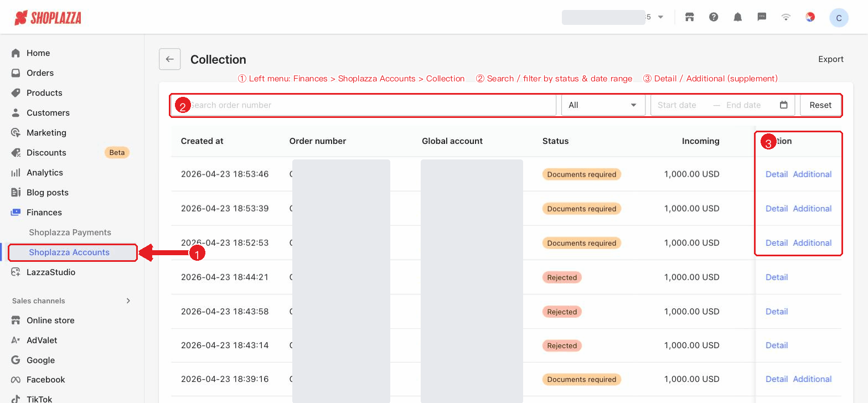Open Detail for the 18:53:46 order
Viewport: 868px width, 403px height.
(x=777, y=174)
